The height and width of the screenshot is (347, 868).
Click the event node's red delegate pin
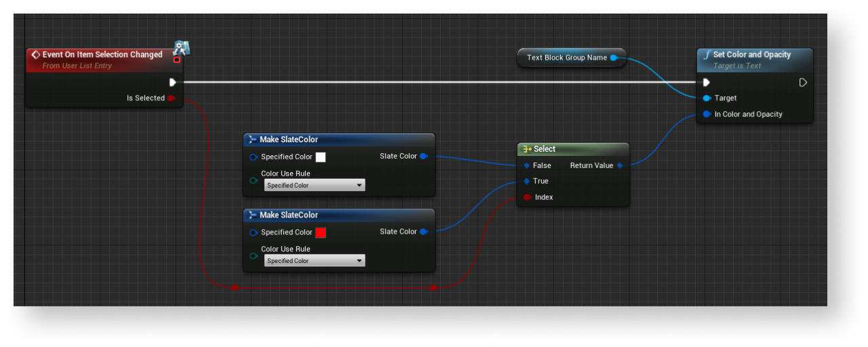(x=177, y=60)
